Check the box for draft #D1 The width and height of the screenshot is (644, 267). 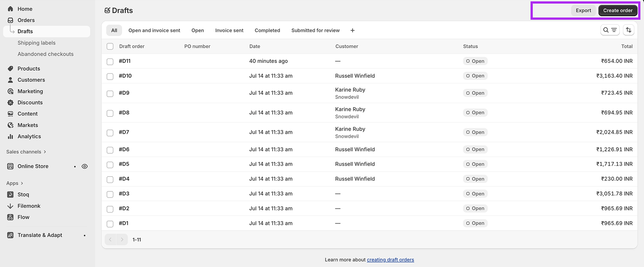click(110, 223)
